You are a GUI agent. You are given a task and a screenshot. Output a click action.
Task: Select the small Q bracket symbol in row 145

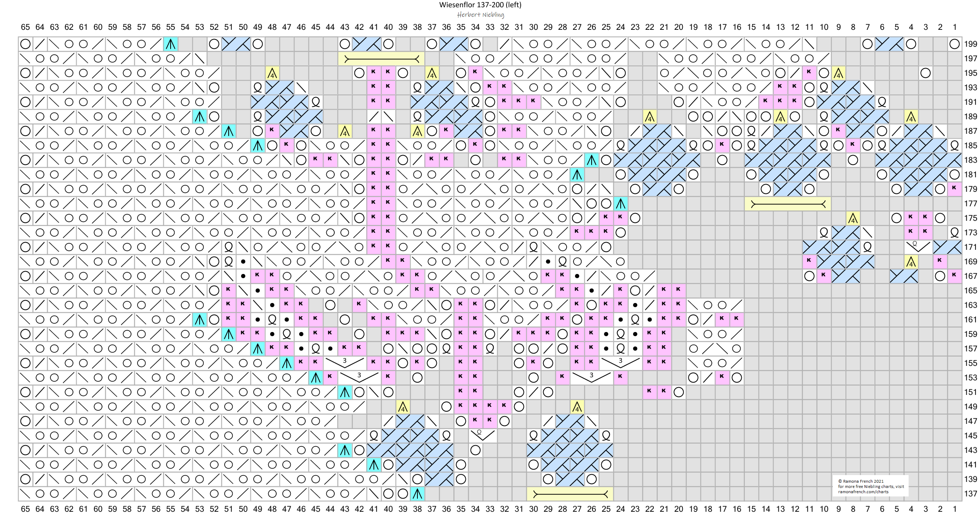[x=482, y=435]
